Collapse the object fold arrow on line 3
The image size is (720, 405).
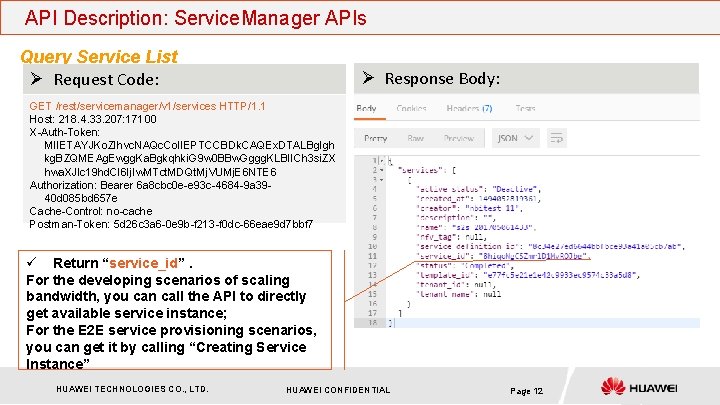[x=382, y=180]
